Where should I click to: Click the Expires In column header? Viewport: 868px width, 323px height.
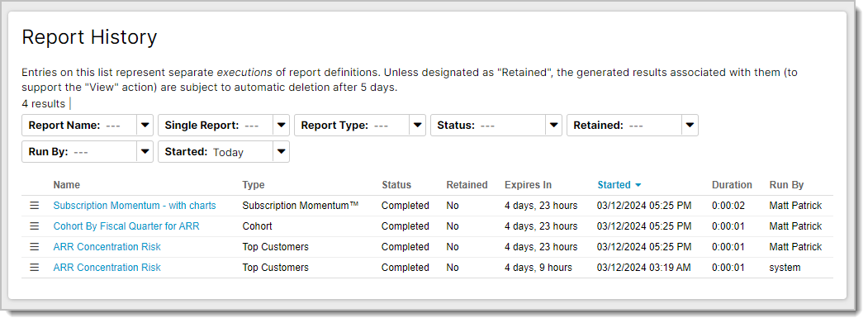(x=528, y=185)
